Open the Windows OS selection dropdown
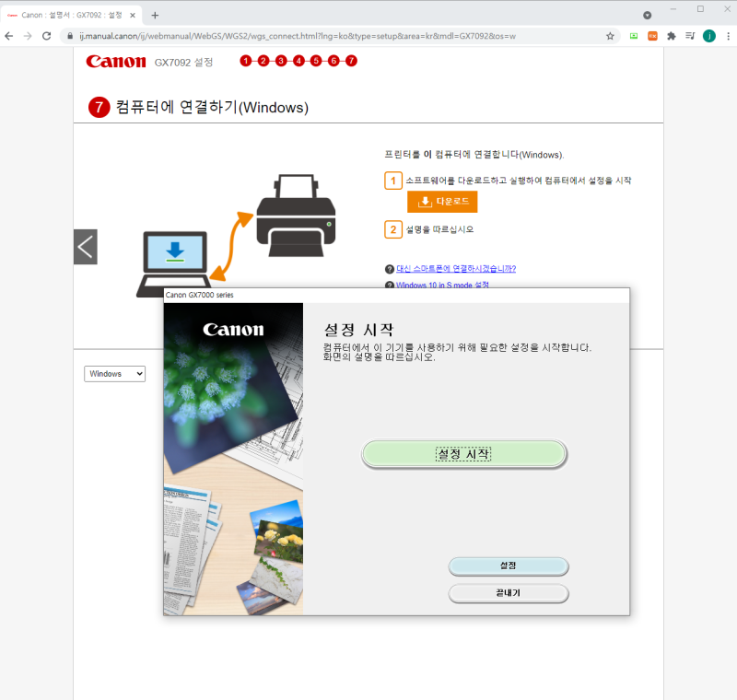 (114, 373)
